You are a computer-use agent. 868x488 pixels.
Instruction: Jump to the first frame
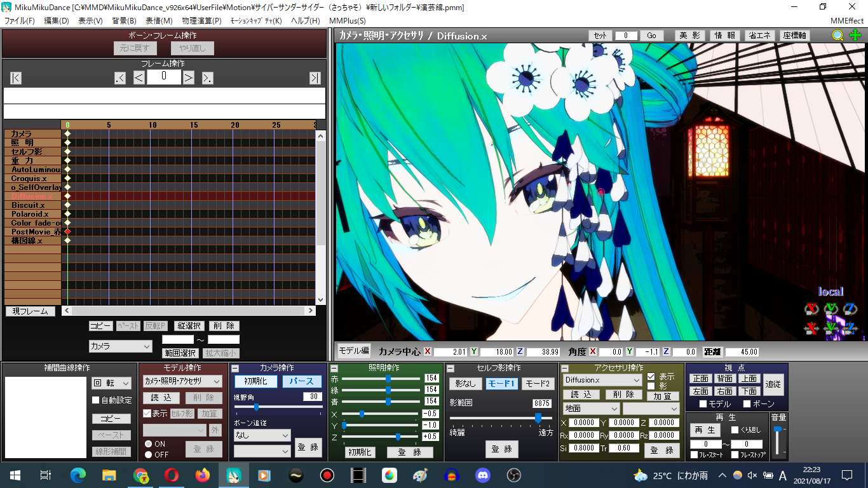(x=16, y=78)
